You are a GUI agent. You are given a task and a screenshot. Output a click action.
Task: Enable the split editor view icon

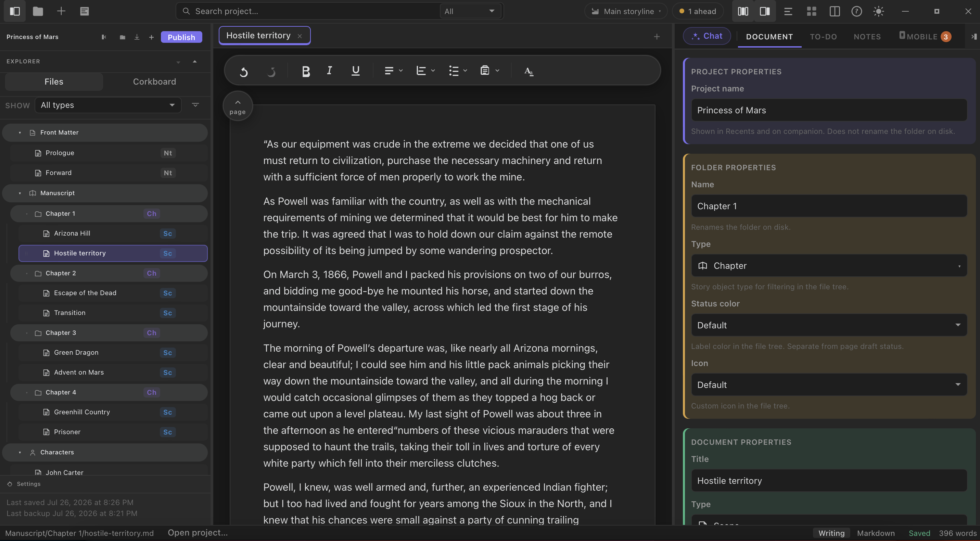point(834,11)
